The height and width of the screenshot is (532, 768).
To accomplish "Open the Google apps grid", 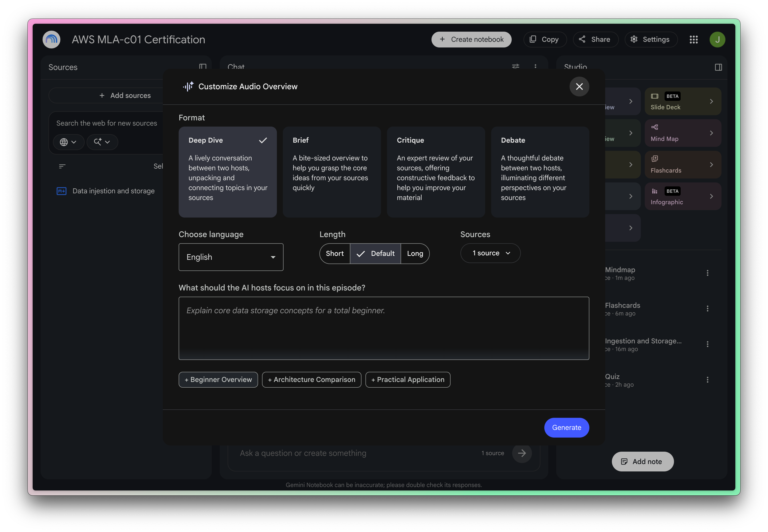I will coord(694,40).
